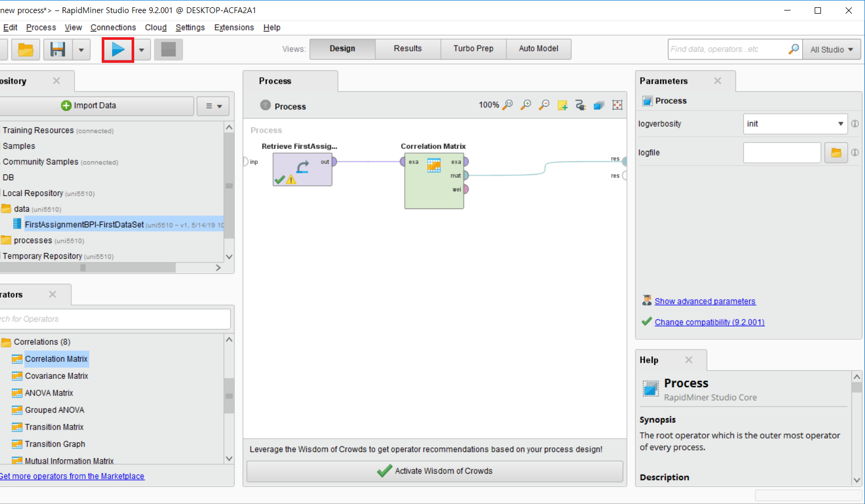The width and height of the screenshot is (865, 504).
Task: Close the Repository panel tab
Action: click(x=57, y=81)
